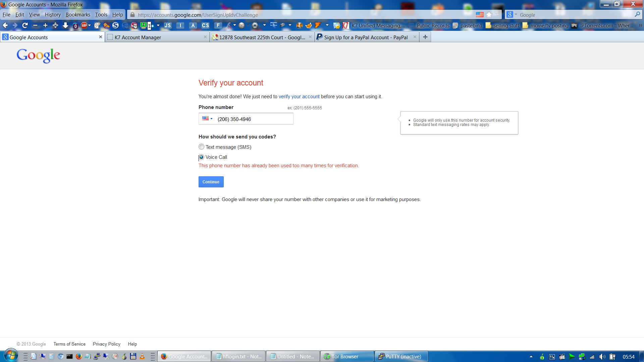Viewport: 644px width, 362px height.
Task: Open Terms of Service link
Action: pyautogui.click(x=69, y=344)
